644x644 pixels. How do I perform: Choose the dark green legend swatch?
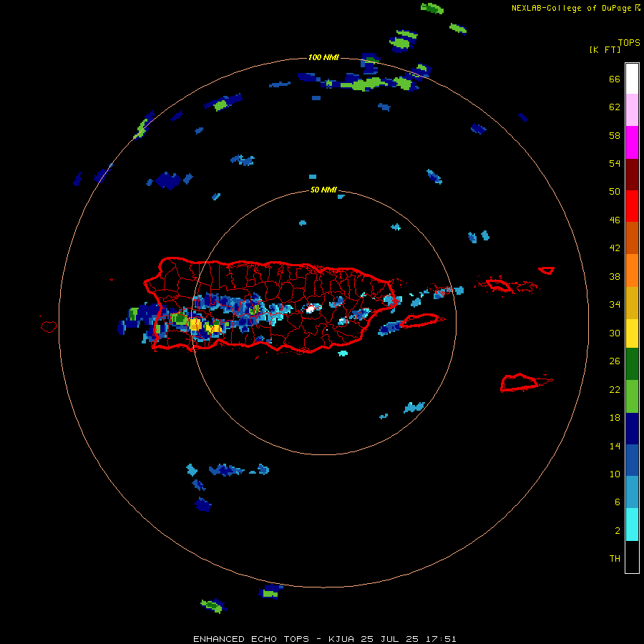point(632,364)
